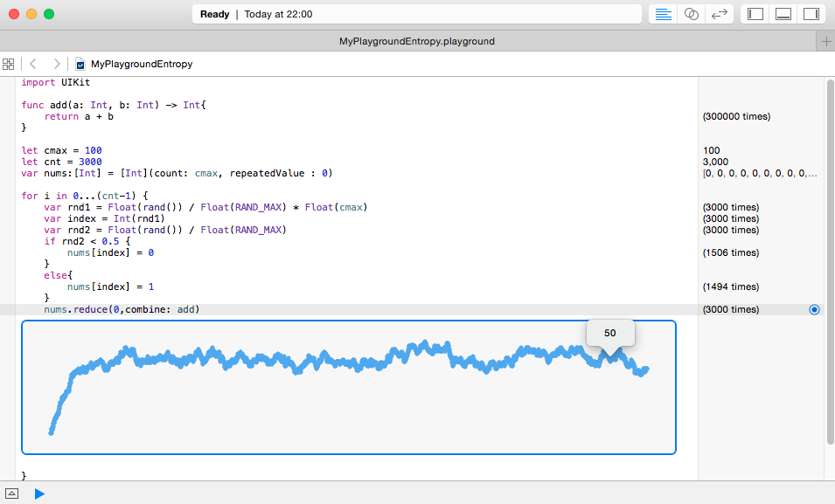Toggle inline result for nums.reduce line
This screenshot has height=504, width=835.
pyautogui.click(x=814, y=309)
